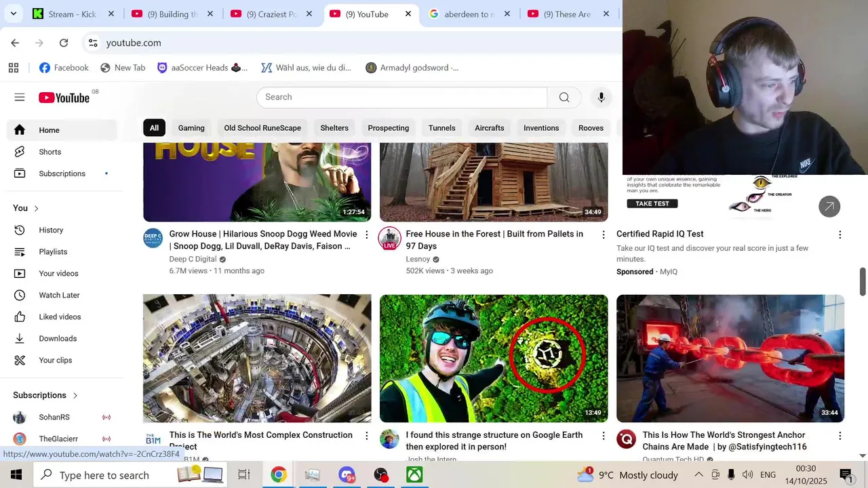Select the Prospecting filter chip
Image resolution: width=868 pixels, height=488 pixels.
pos(388,128)
